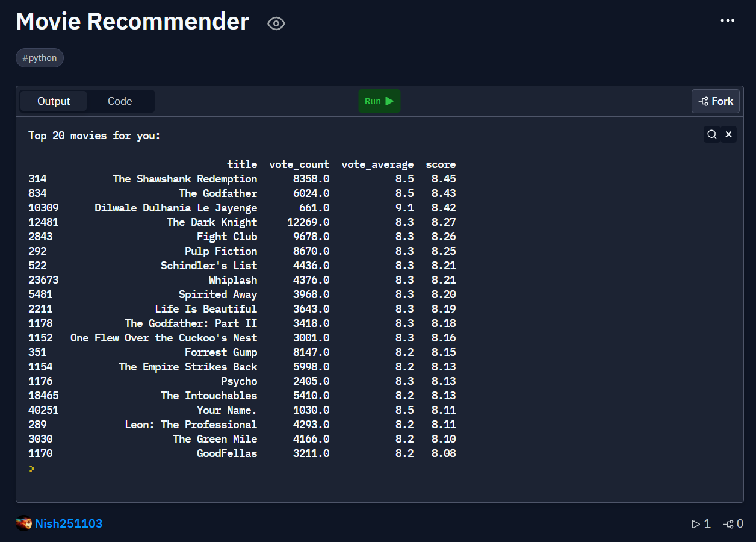Select Life Is Beautiful title
This screenshot has width=756, height=542.
coord(206,309)
